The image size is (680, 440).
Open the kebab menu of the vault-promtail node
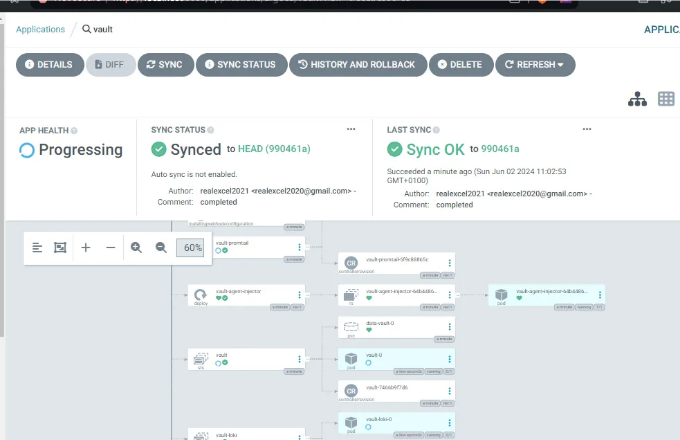pos(299,247)
